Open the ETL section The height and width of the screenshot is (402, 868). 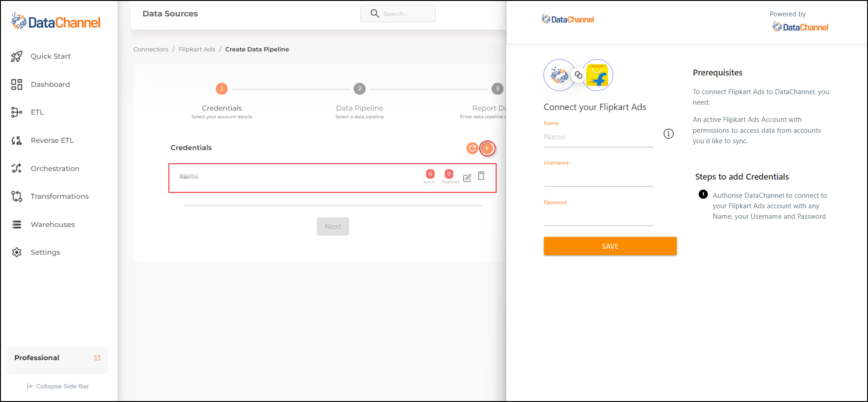(x=37, y=112)
